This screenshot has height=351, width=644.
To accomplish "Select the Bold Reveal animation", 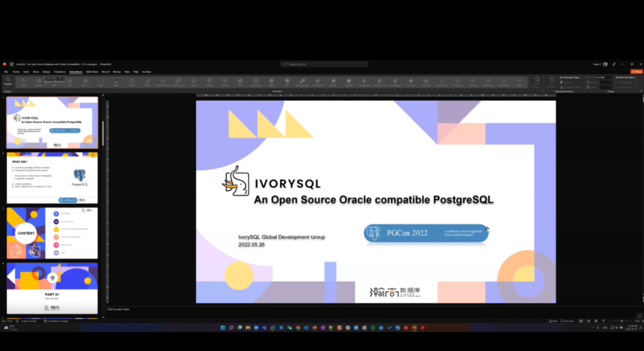I will point(504,82).
